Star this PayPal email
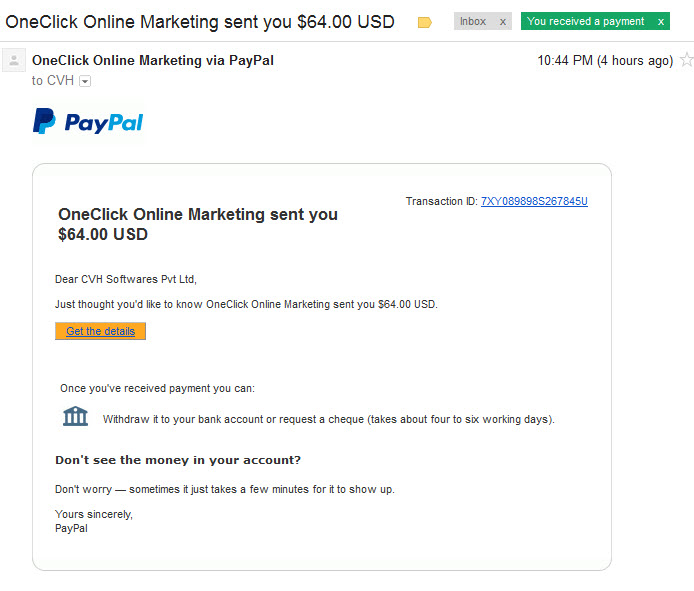 tap(686, 59)
